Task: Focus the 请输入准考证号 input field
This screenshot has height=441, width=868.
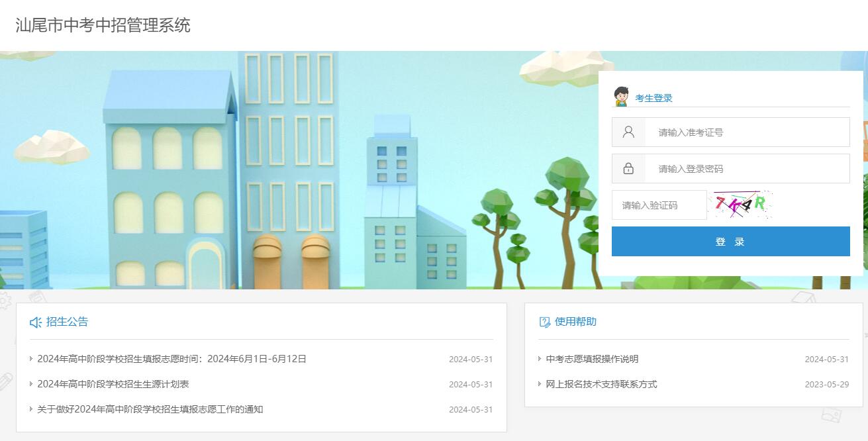Action: (x=747, y=132)
